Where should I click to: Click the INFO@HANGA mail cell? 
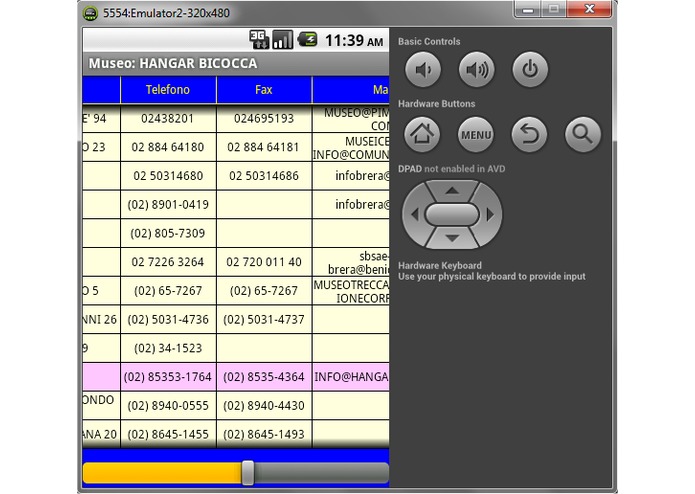pyautogui.click(x=351, y=377)
